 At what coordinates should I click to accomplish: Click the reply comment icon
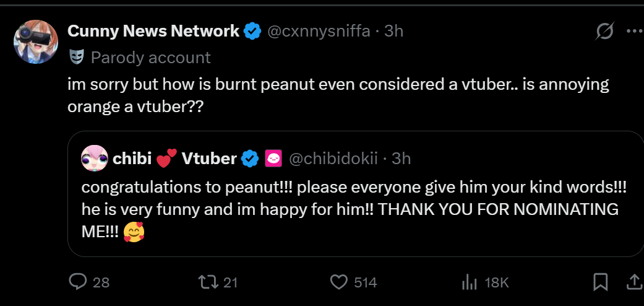tap(78, 282)
